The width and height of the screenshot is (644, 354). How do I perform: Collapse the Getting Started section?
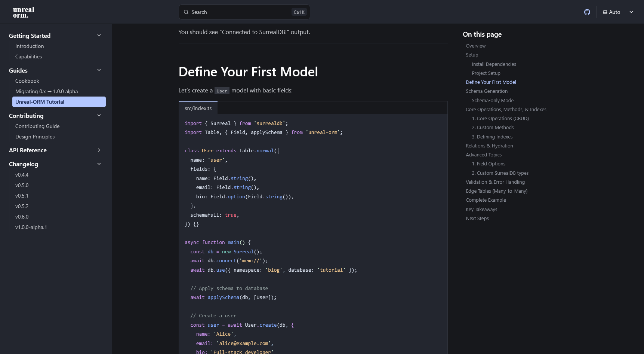click(99, 36)
